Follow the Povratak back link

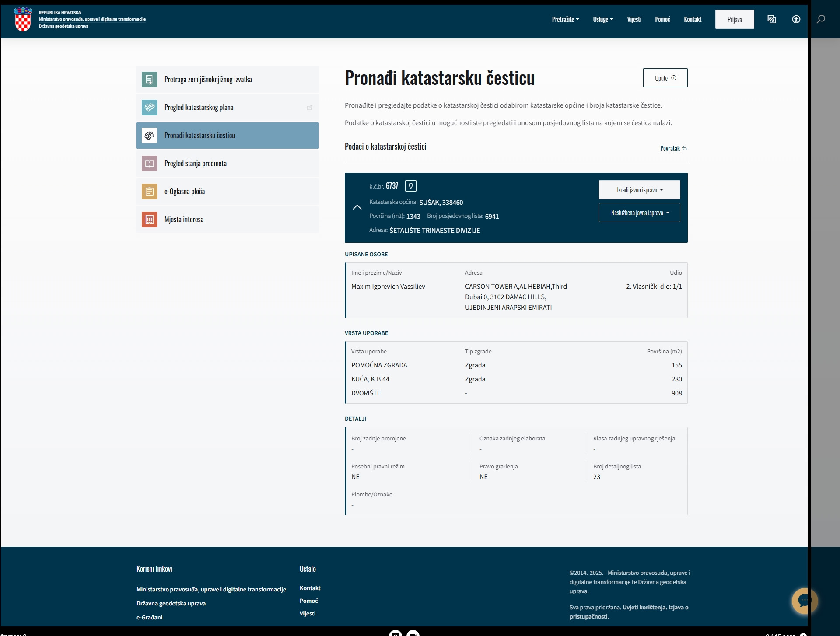tap(673, 148)
